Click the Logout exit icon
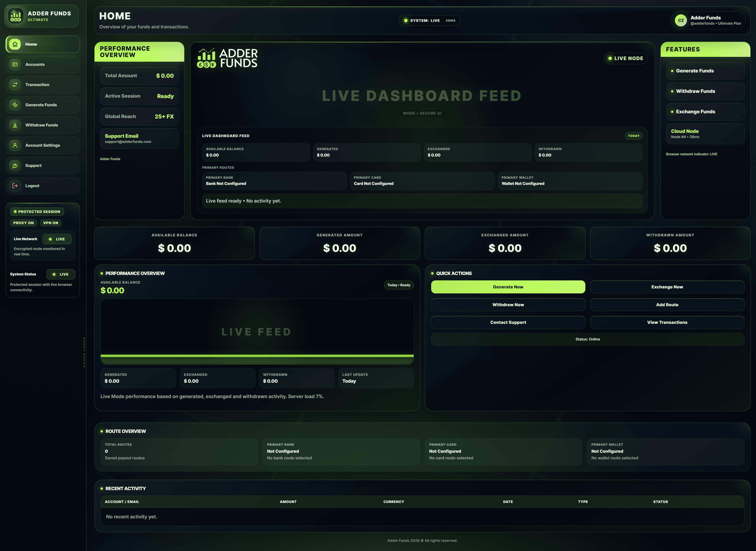This screenshot has height=551, width=756. (15, 186)
